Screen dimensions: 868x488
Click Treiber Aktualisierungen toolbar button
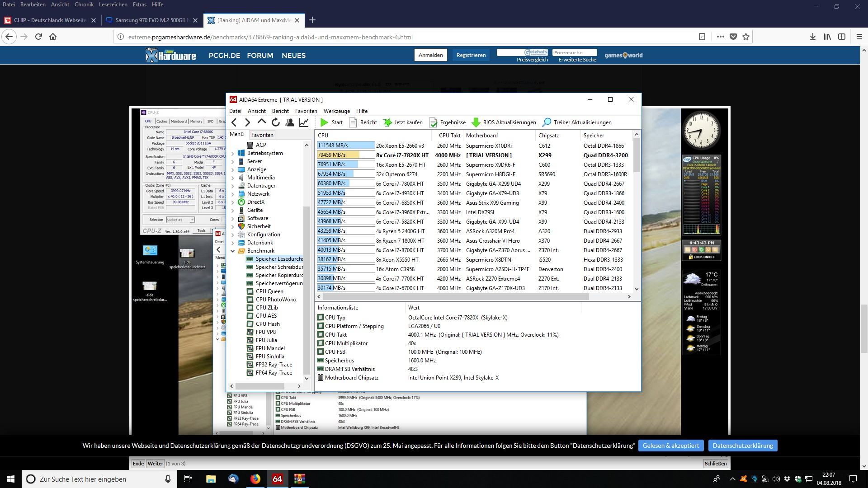point(577,122)
